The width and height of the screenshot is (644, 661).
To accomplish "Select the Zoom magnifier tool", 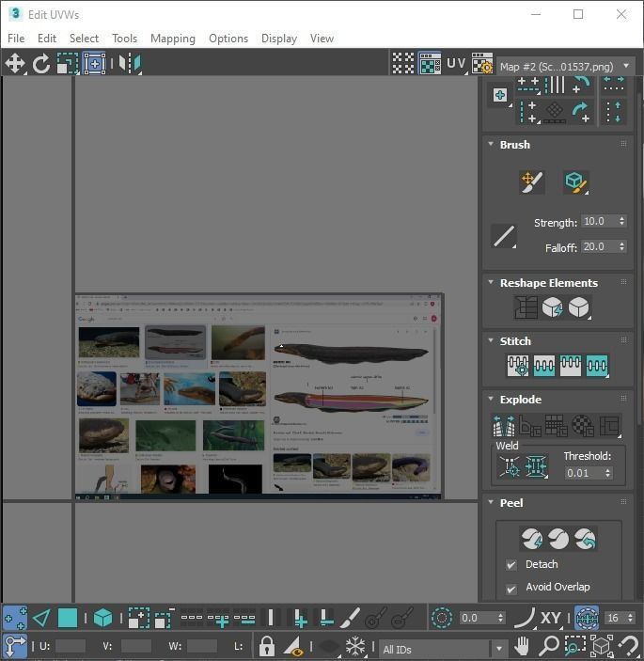I will (549, 646).
